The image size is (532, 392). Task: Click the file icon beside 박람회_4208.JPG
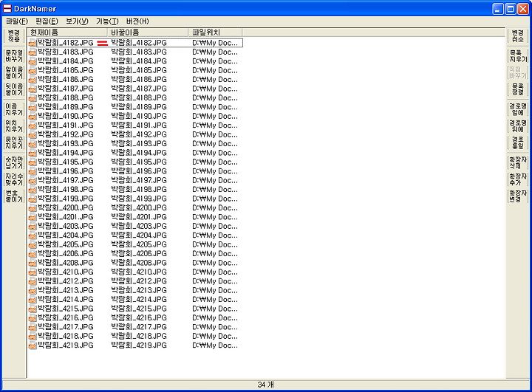(x=33, y=263)
